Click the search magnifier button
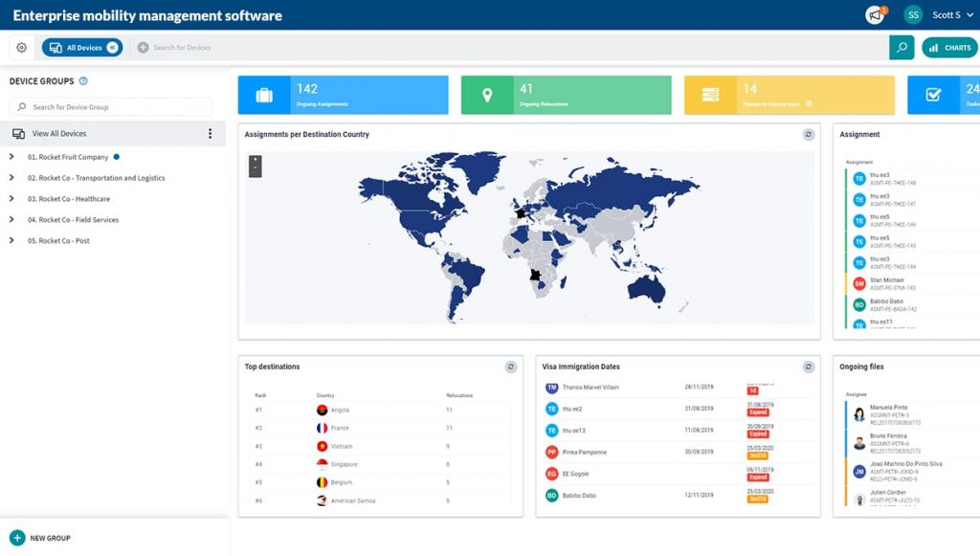 (x=901, y=46)
